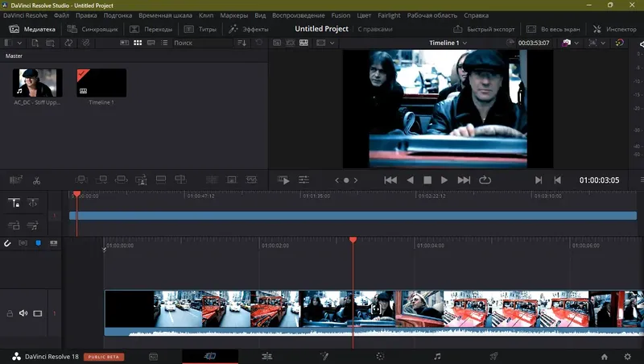Open the Media page

[153, 357]
